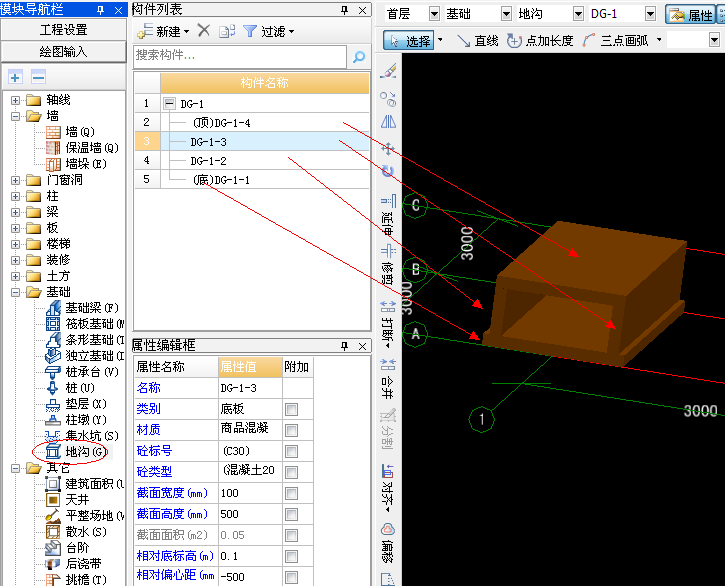The width and height of the screenshot is (725, 586).
Task: Collapse the DG-1 tree node
Action: pos(170,103)
